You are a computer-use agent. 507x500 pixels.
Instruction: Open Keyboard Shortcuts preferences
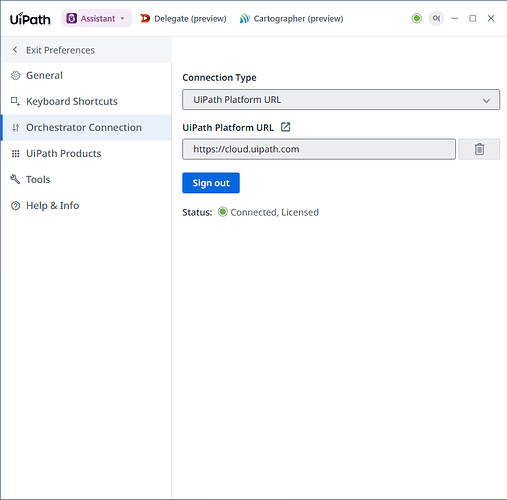86,101
